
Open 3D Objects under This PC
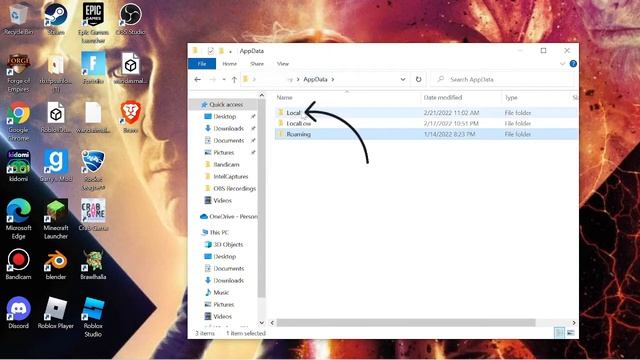[228, 244]
